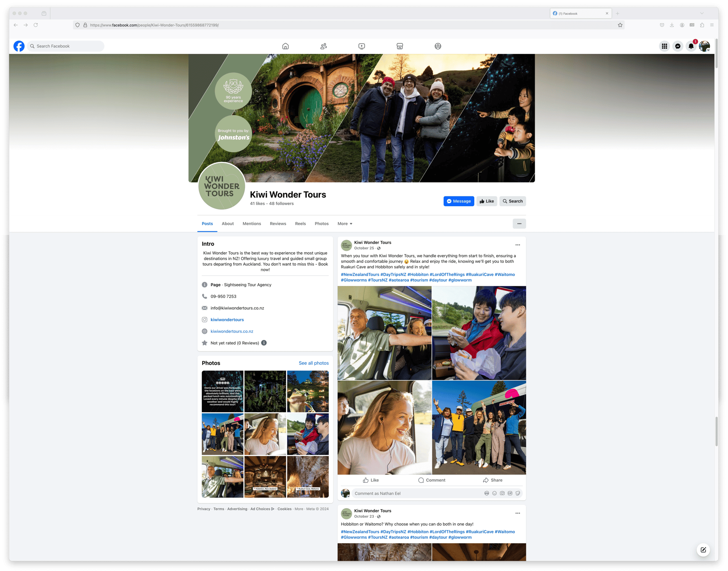
Task: Open page options three-dot button below Search
Action: [519, 224]
